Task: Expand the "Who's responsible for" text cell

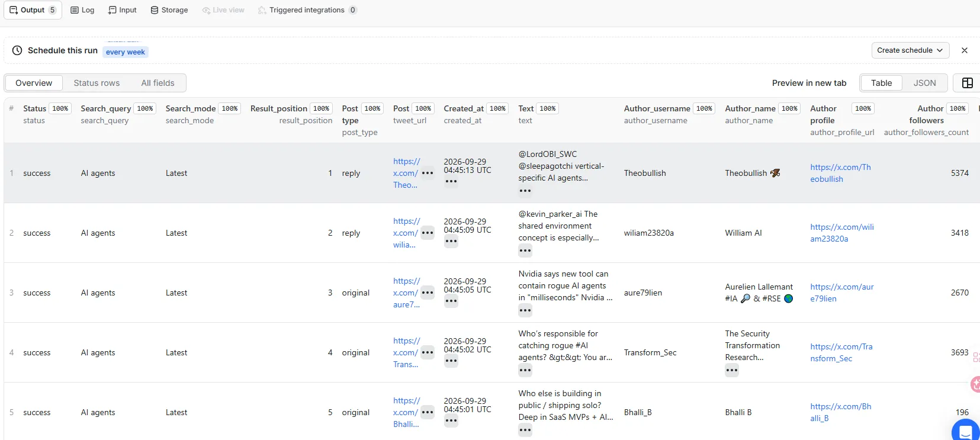Action: (x=525, y=370)
